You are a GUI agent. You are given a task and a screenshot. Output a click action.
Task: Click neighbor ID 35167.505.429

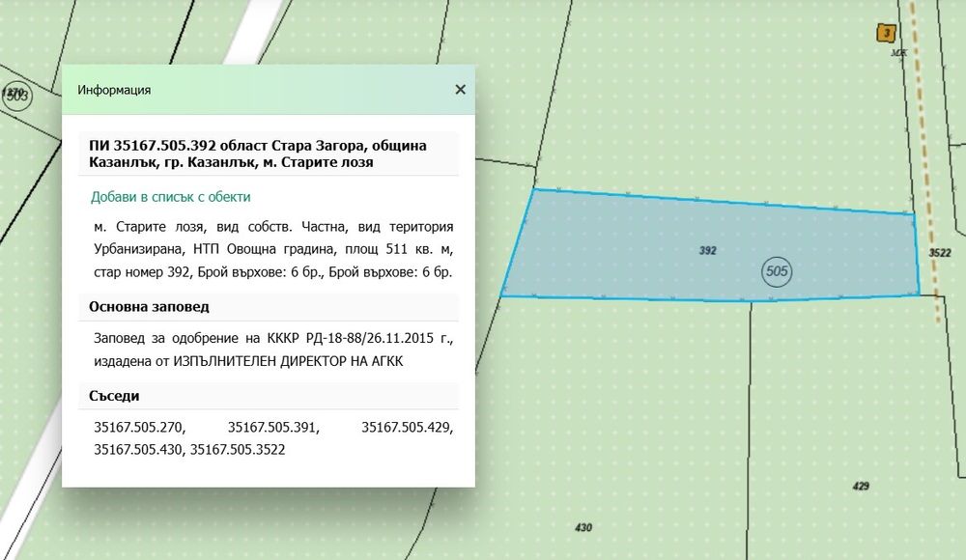pos(408,427)
